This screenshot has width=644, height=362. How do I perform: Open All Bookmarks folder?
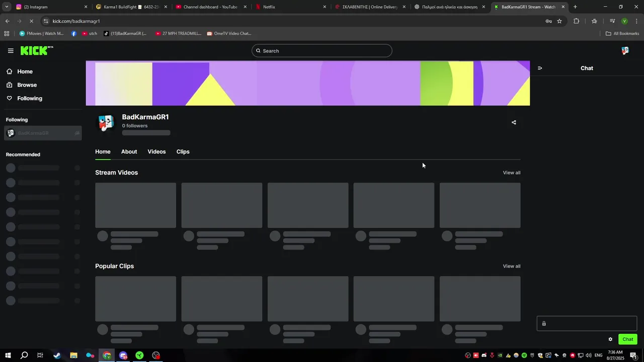click(x=622, y=34)
